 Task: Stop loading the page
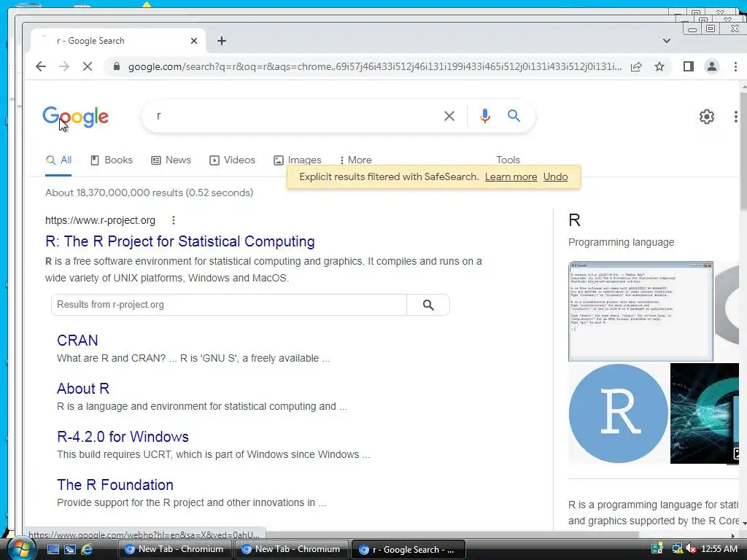(x=88, y=66)
